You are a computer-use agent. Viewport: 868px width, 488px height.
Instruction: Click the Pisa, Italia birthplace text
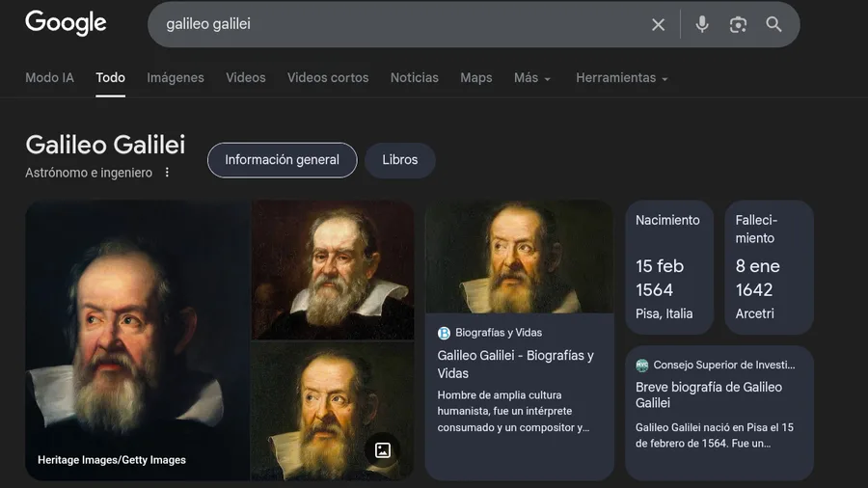pyautogui.click(x=664, y=313)
